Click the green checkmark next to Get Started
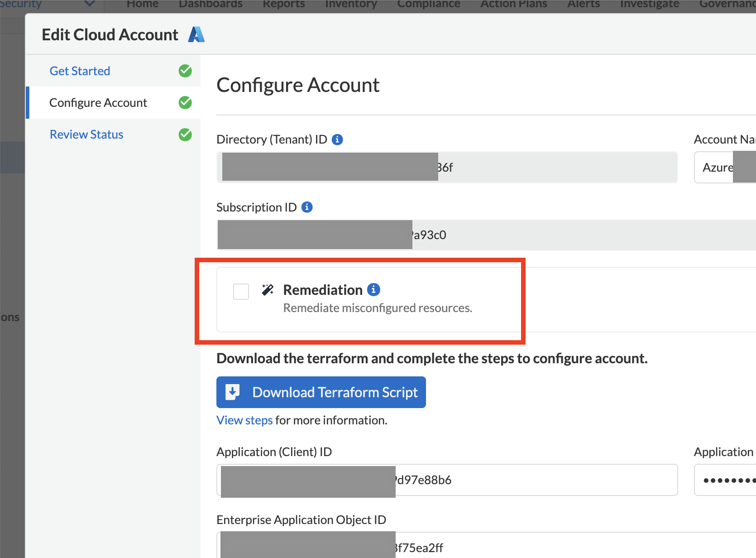 (185, 71)
